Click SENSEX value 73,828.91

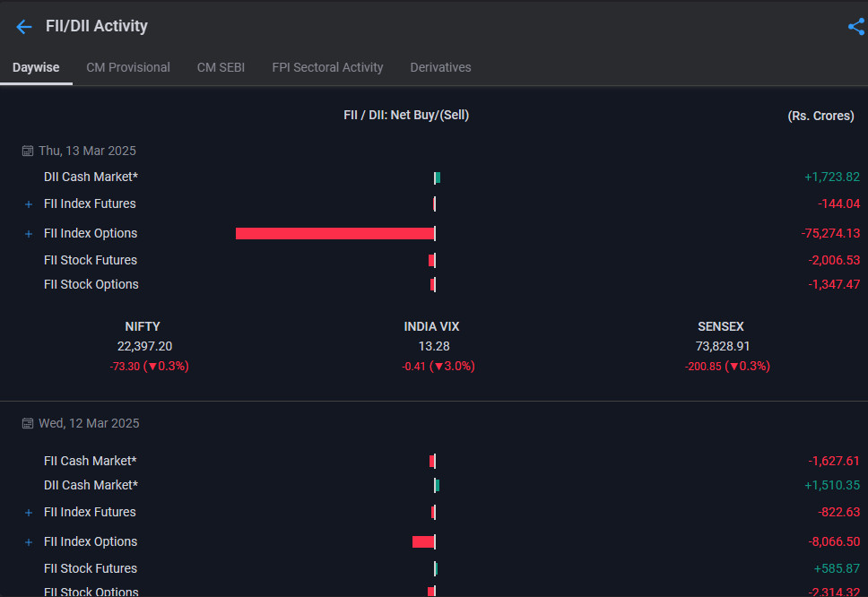tap(723, 346)
